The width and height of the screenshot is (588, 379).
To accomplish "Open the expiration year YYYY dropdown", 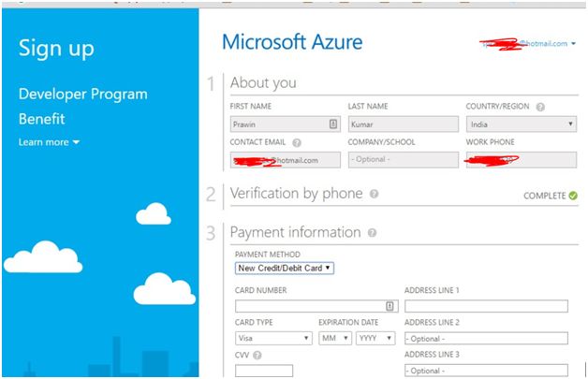I will click(375, 338).
